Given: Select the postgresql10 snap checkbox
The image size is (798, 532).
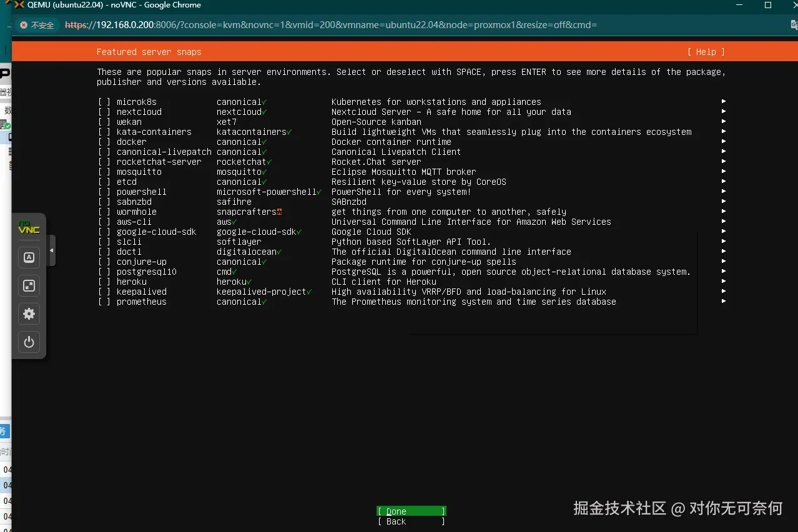Looking at the screenshot, I should [104, 272].
